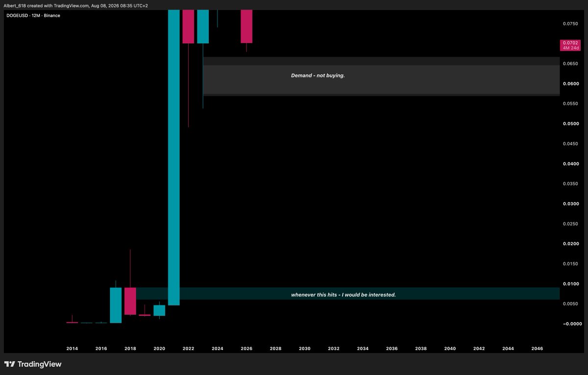Click the teal interest zone rectangle
The image size is (588, 375).
pos(348,294)
